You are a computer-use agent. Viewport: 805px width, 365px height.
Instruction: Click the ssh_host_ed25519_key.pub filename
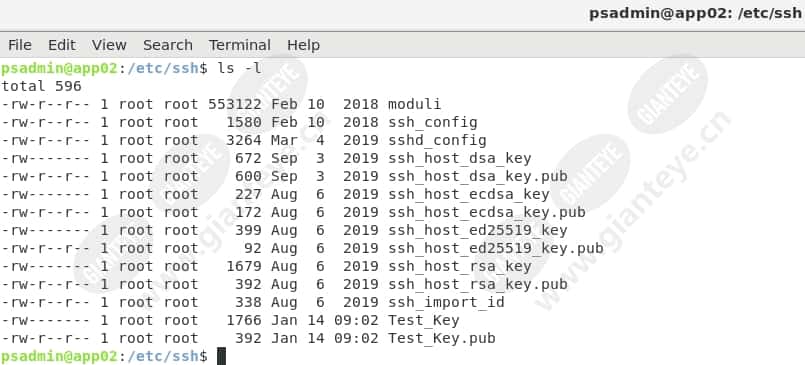point(495,248)
